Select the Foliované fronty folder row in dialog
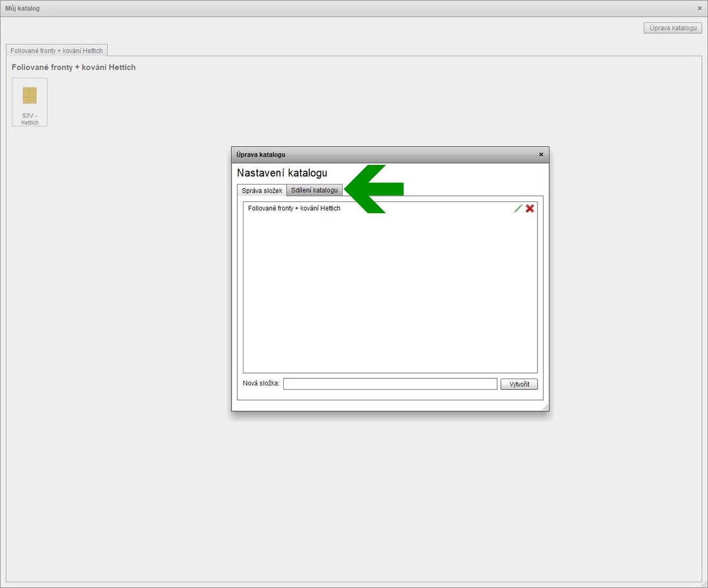This screenshot has width=708, height=588. coord(294,209)
